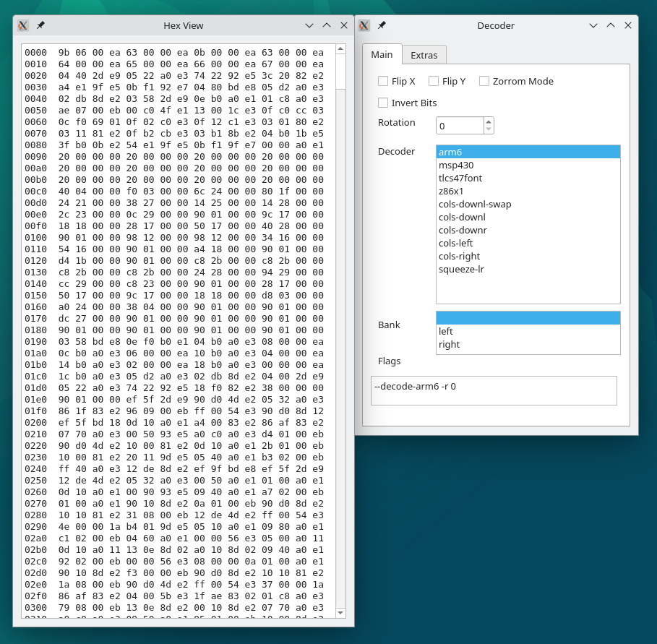Click the pin icon in Hex View titlebar
657x644 pixels.
(x=40, y=25)
